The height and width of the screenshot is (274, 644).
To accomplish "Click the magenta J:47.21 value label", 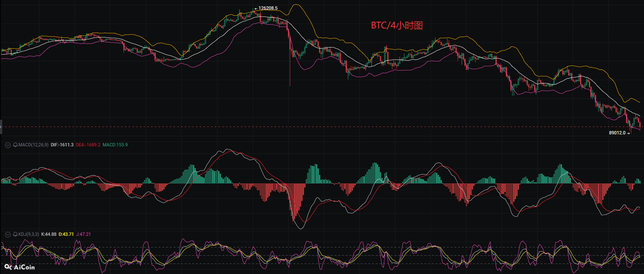I will [x=83, y=234].
